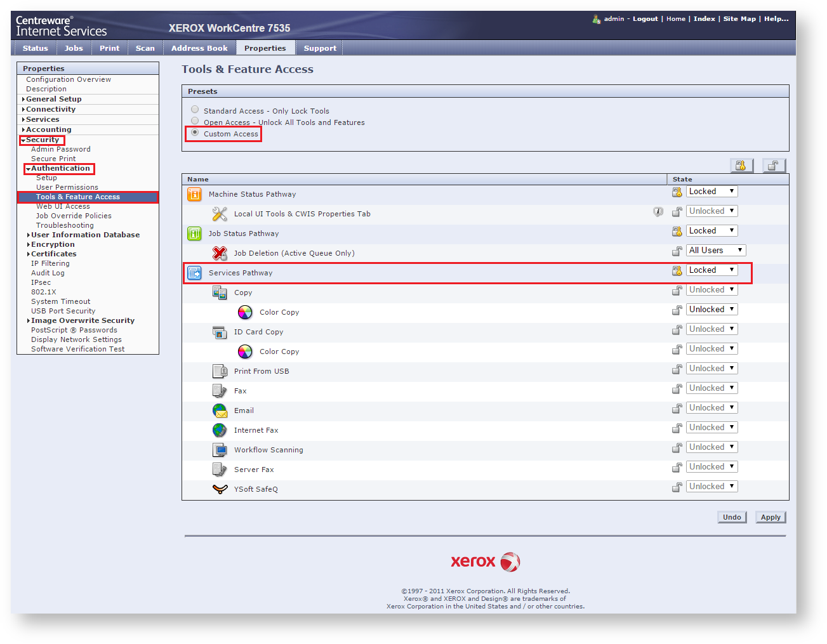827x644 pixels.
Task: Click the Print From USB icon
Action: pos(220,371)
